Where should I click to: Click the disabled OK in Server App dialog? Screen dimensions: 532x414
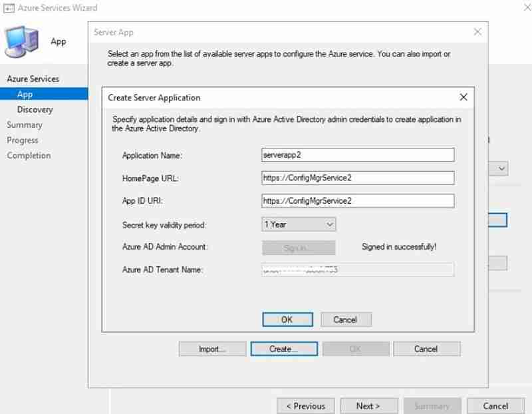[x=356, y=349]
